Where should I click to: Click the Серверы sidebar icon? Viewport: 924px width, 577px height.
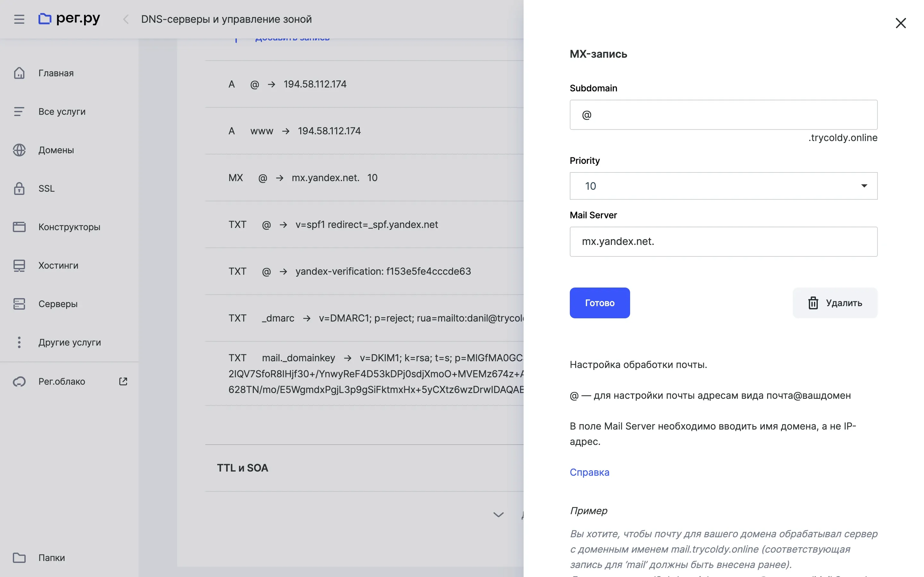point(19,304)
